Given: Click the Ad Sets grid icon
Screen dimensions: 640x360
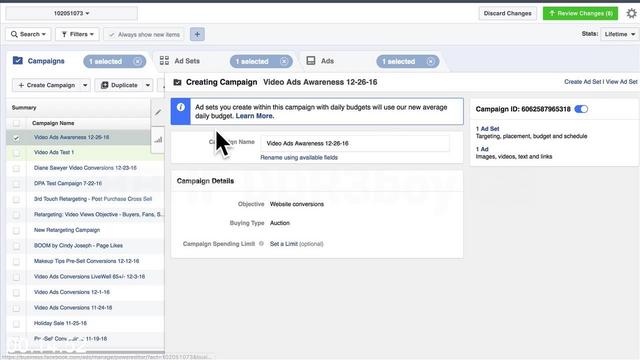Looking at the screenshot, I should (164, 60).
